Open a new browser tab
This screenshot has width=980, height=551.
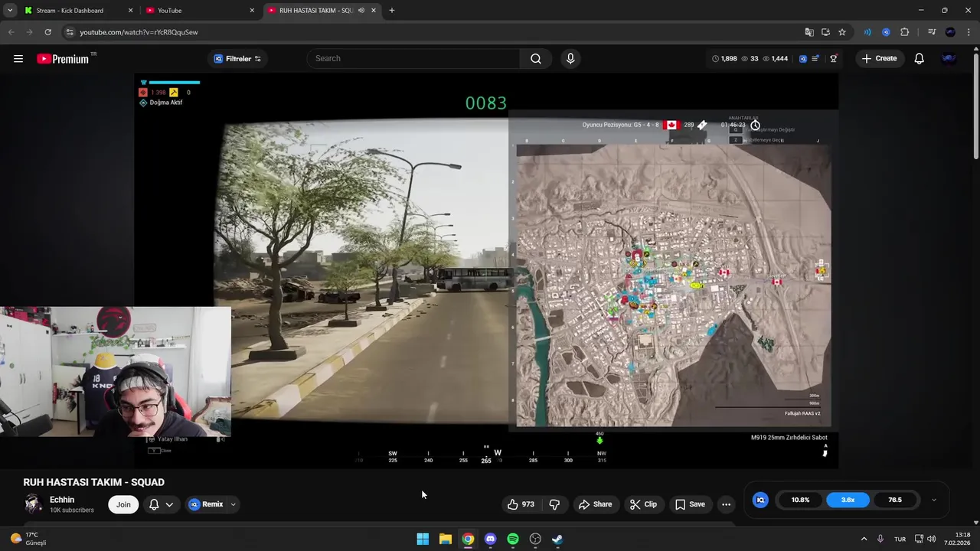point(392,11)
